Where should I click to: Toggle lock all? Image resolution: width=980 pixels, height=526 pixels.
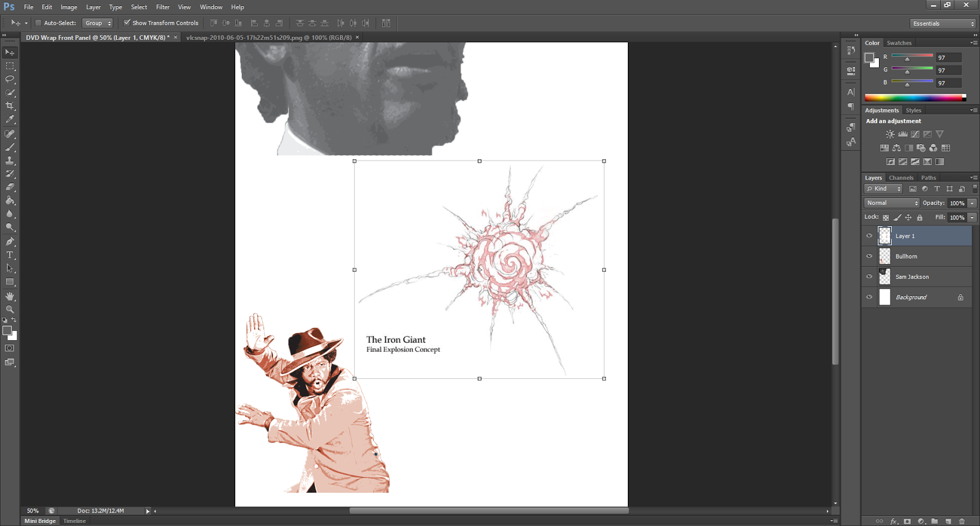919,218
